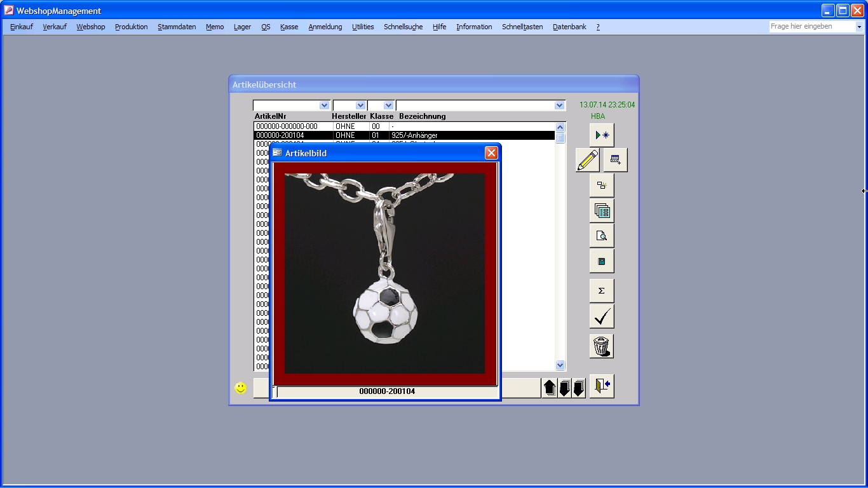Click the scroll down arrow of article list
Viewport: 868px width, 488px height.
click(x=560, y=365)
